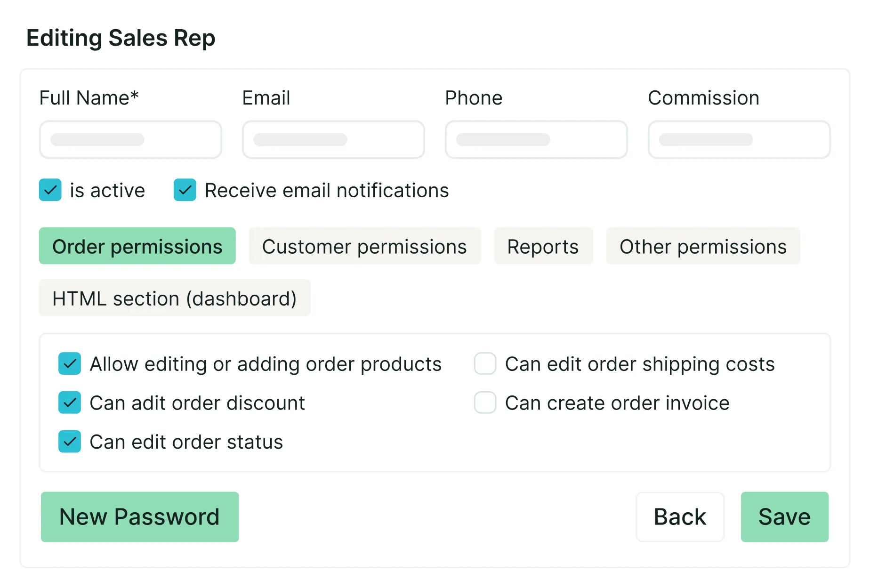Toggle 'Receive email notifications' checkbox
870x588 pixels.
pyautogui.click(x=185, y=190)
